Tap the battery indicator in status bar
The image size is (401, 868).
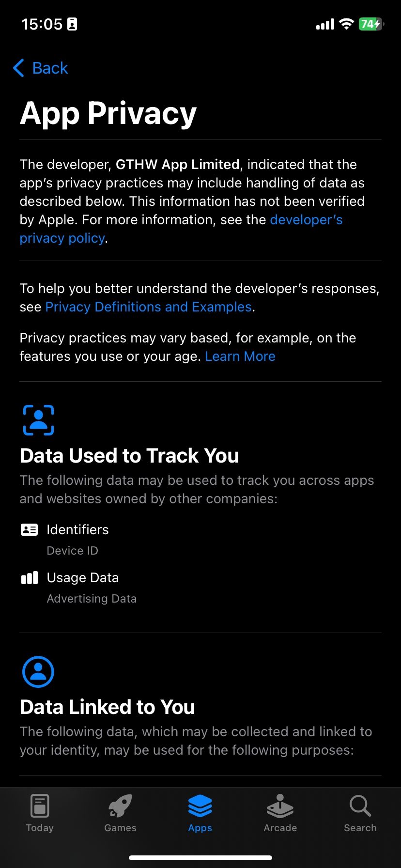point(370,24)
